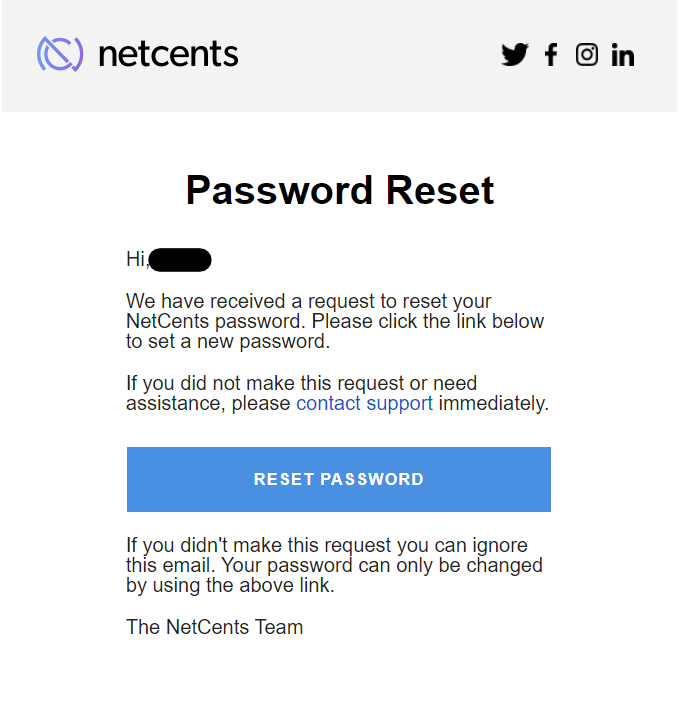Click the blacked-out recipient name
This screenshot has height=707, width=687.
tap(180, 260)
